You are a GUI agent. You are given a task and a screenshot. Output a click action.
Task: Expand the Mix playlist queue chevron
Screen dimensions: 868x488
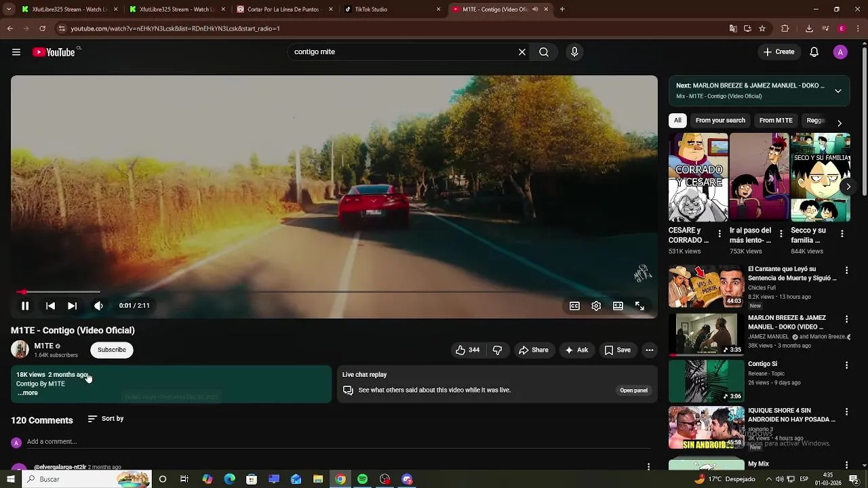point(838,91)
